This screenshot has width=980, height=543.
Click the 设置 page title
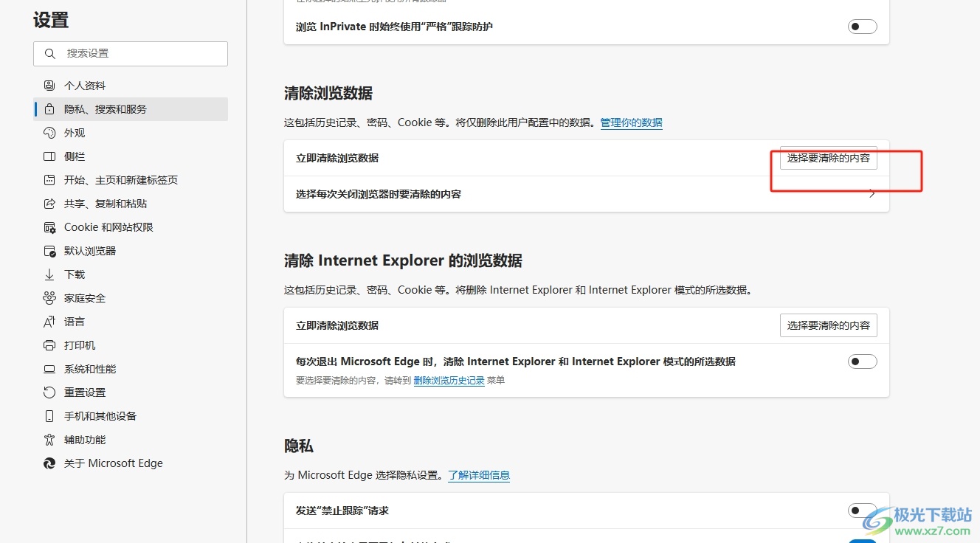click(51, 21)
